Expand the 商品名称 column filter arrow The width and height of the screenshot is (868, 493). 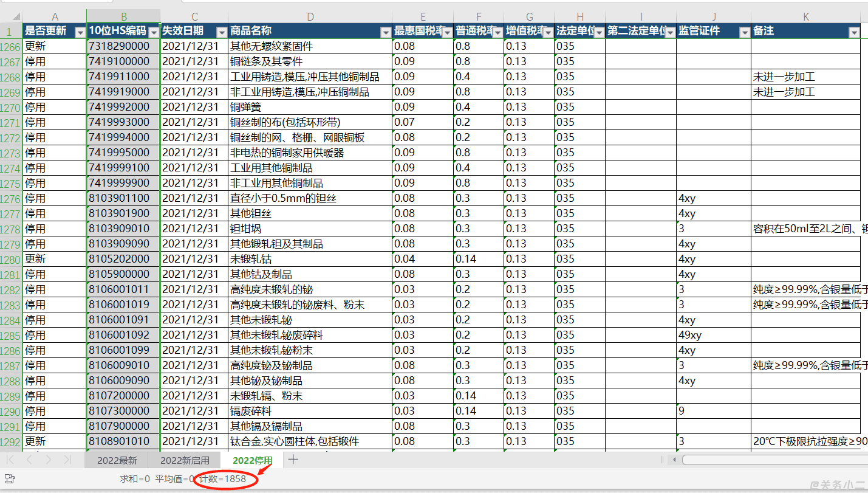[x=385, y=32]
